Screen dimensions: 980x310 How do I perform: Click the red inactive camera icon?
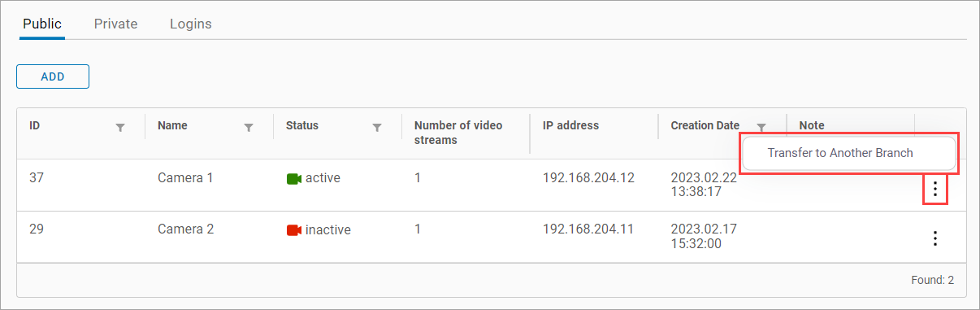pyautogui.click(x=294, y=230)
